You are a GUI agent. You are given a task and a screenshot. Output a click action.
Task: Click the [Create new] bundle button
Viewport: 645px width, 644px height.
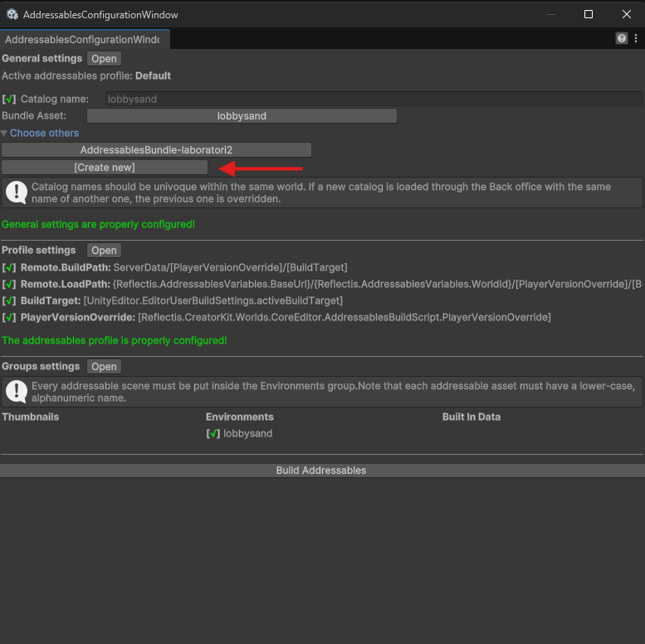pyautogui.click(x=105, y=168)
